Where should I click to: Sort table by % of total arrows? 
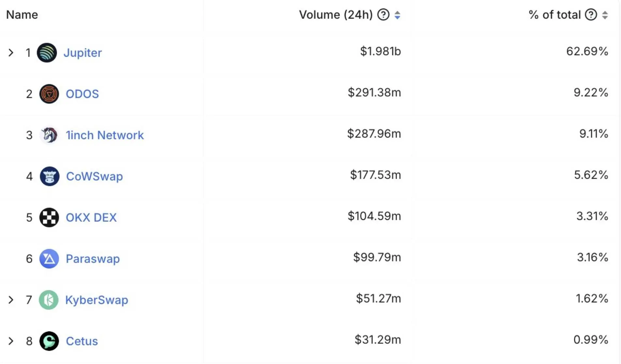click(x=605, y=15)
